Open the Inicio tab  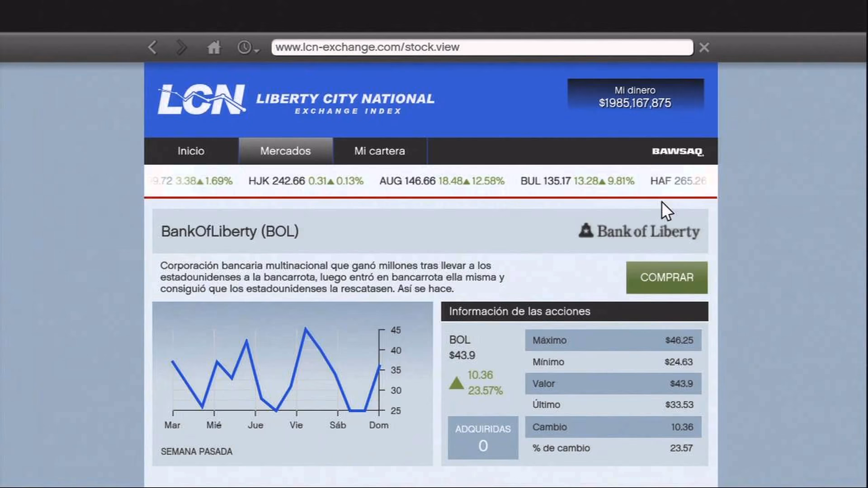[191, 151]
